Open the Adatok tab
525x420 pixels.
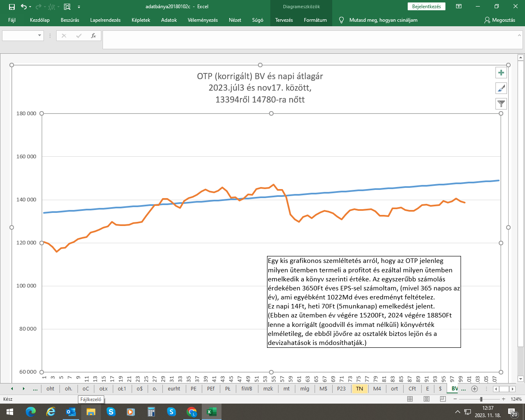click(x=169, y=20)
